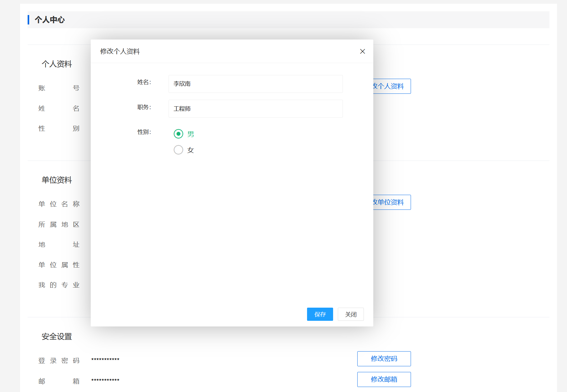Click the 女 option label text

pos(191,150)
